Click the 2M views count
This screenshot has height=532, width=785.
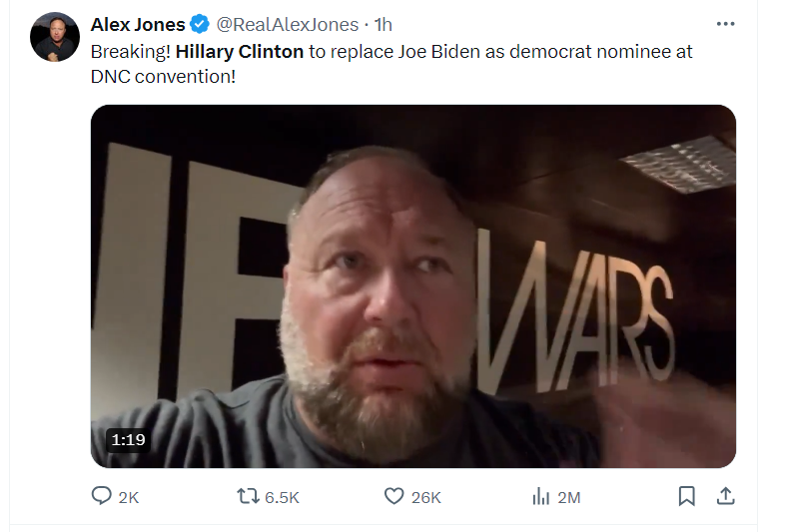click(x=568, y=497)
